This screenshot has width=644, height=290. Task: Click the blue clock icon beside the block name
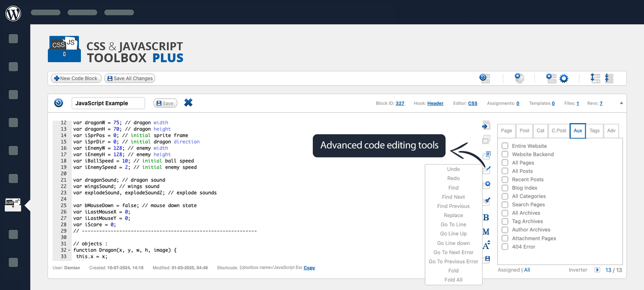tap(59, 103)
